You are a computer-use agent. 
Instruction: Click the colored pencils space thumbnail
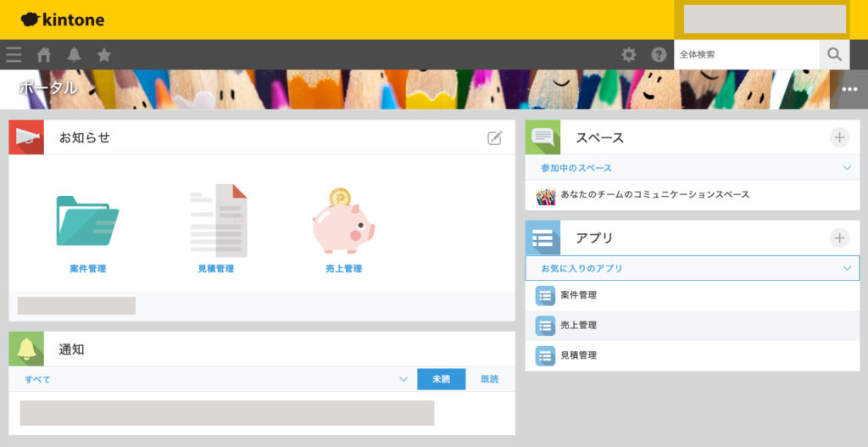546,196
